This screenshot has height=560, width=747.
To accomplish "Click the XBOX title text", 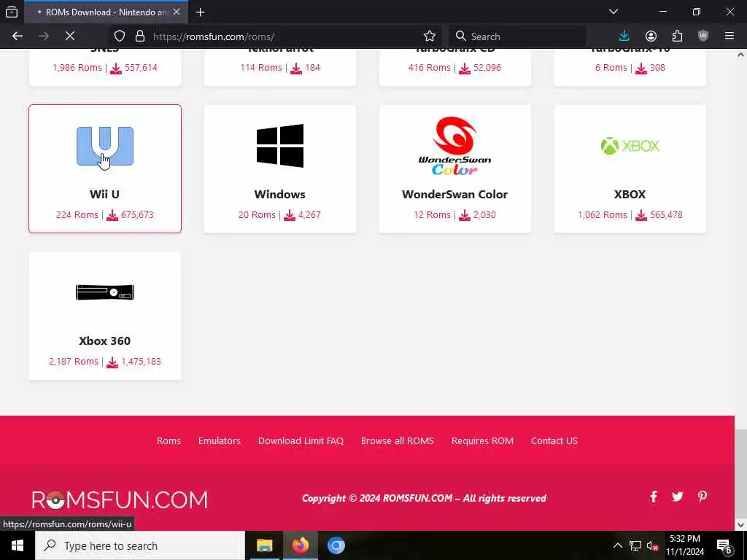I will (630, 194).
